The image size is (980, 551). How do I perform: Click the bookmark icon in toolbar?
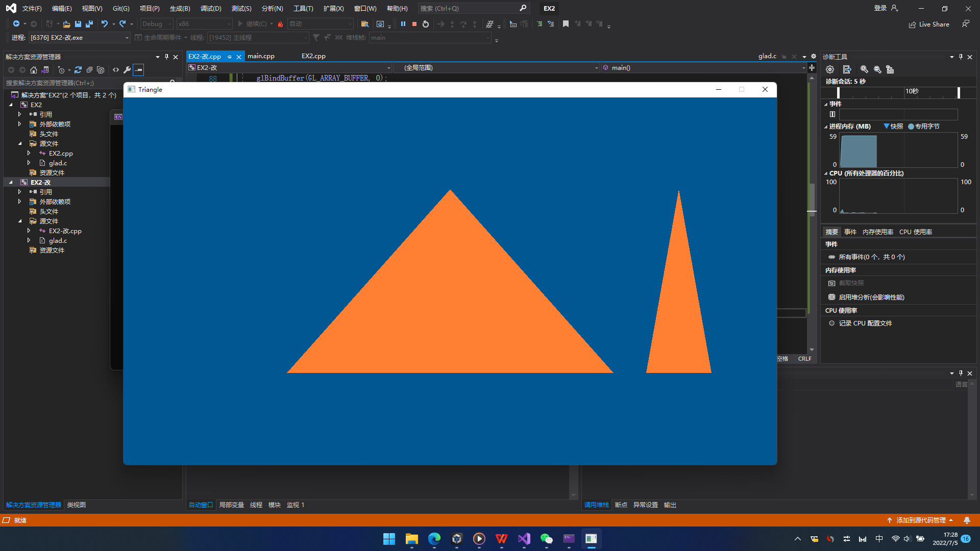click(566, 24)
